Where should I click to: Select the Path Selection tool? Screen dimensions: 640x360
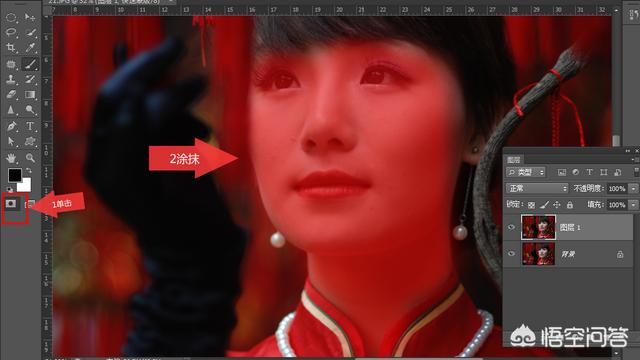(x=11, y=142)
